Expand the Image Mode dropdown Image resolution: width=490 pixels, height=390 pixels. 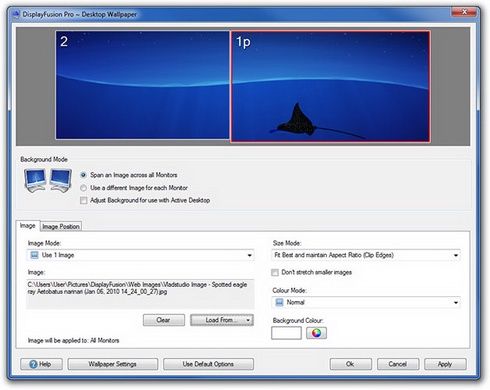249,255
